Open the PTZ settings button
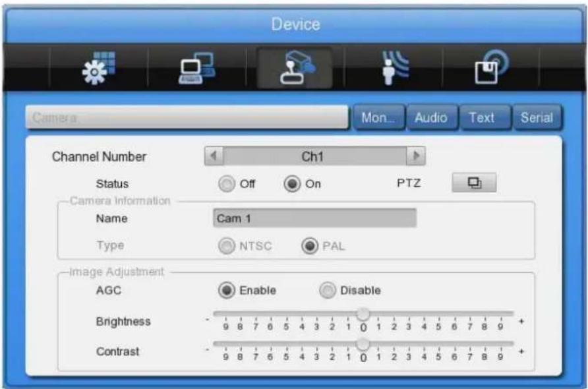588x389 pixels. click(x=474, y=183)
